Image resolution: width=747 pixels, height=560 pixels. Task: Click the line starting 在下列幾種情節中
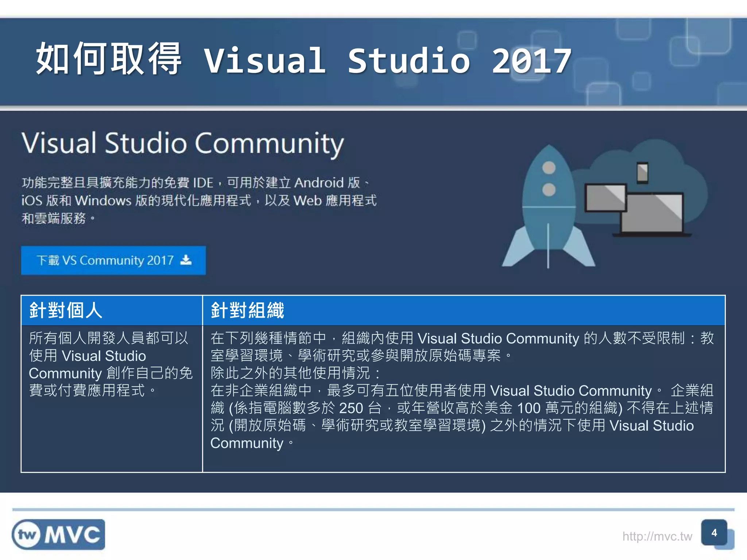[462, 338]
